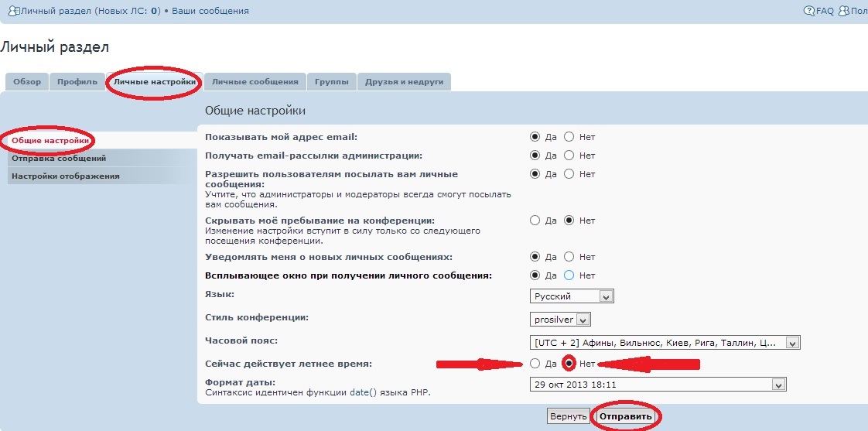Switch to the Личные сообщения tab

[255, 82]
